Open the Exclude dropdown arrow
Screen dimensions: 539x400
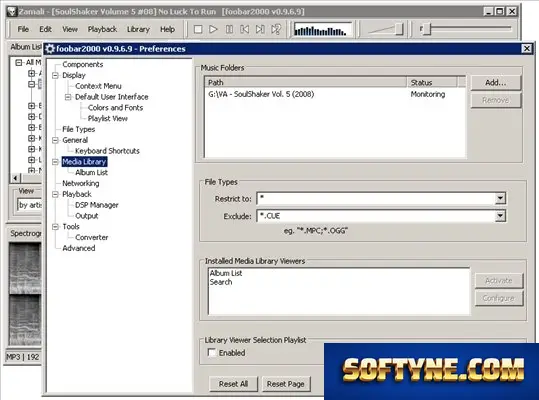(x=500, y=216)
